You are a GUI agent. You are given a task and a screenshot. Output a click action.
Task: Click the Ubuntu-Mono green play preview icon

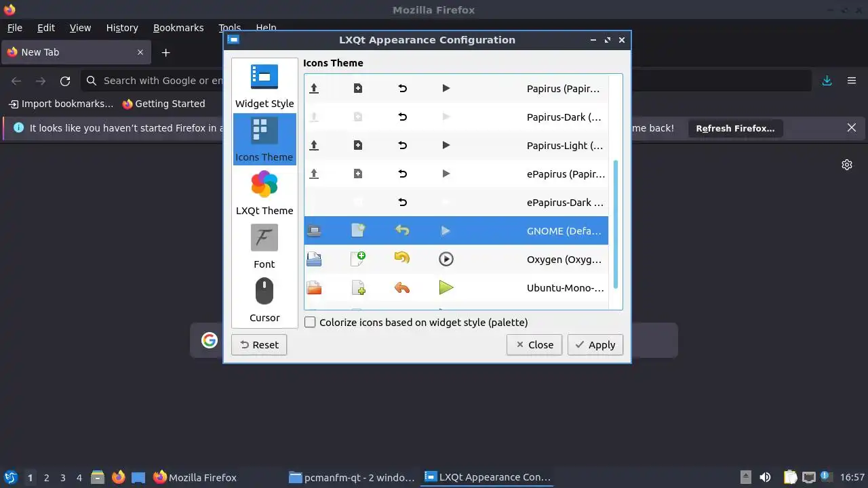(x=446, y=287)
